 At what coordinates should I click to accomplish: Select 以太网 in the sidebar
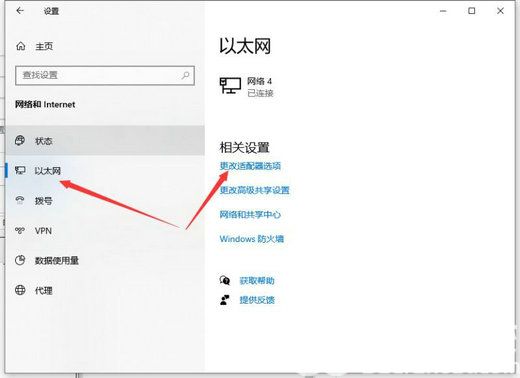coord(105,171)
